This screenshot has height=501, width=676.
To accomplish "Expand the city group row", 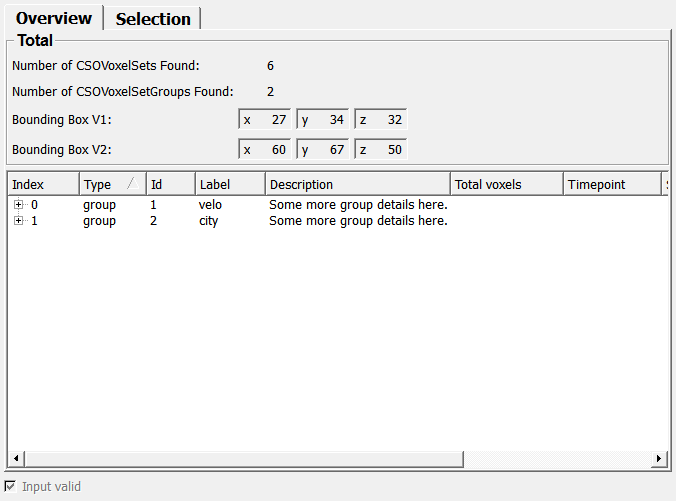I will pos(18,221).
